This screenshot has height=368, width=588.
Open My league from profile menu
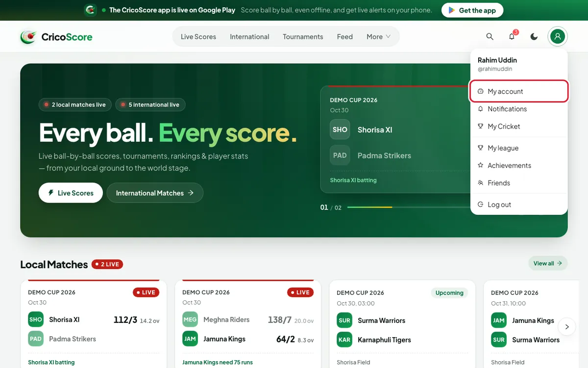point(519,148)
